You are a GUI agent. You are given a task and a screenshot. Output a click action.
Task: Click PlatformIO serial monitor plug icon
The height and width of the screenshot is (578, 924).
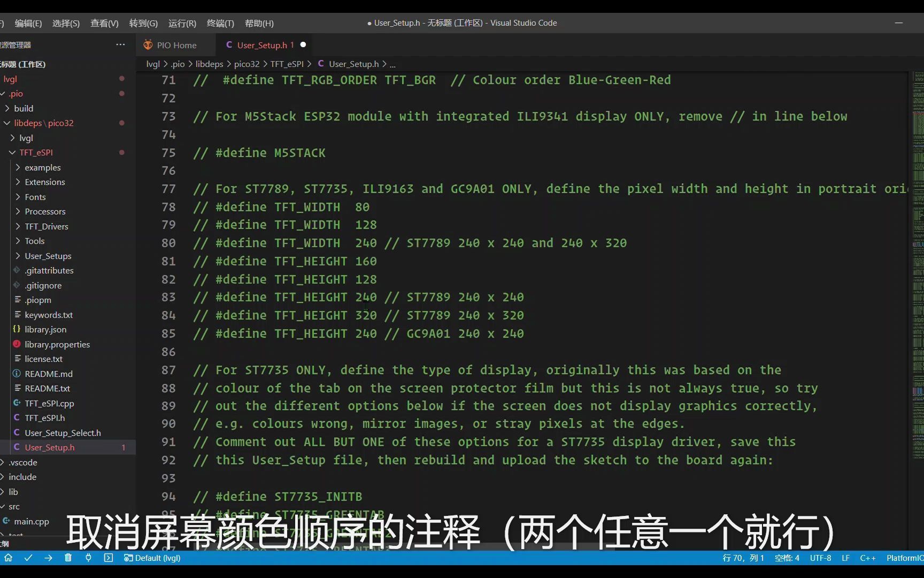[88, 558]
